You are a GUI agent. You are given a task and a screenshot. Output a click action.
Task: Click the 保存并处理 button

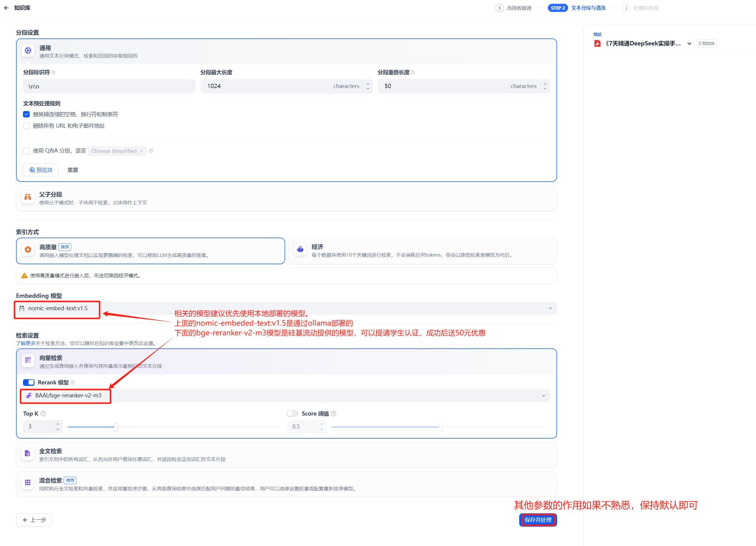point(538,520)
